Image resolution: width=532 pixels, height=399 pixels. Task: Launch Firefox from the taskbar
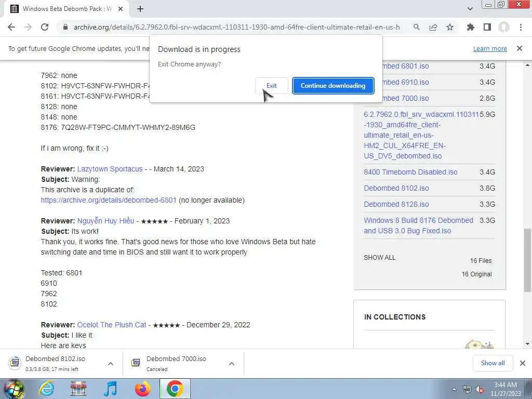(x=142, y=389)
